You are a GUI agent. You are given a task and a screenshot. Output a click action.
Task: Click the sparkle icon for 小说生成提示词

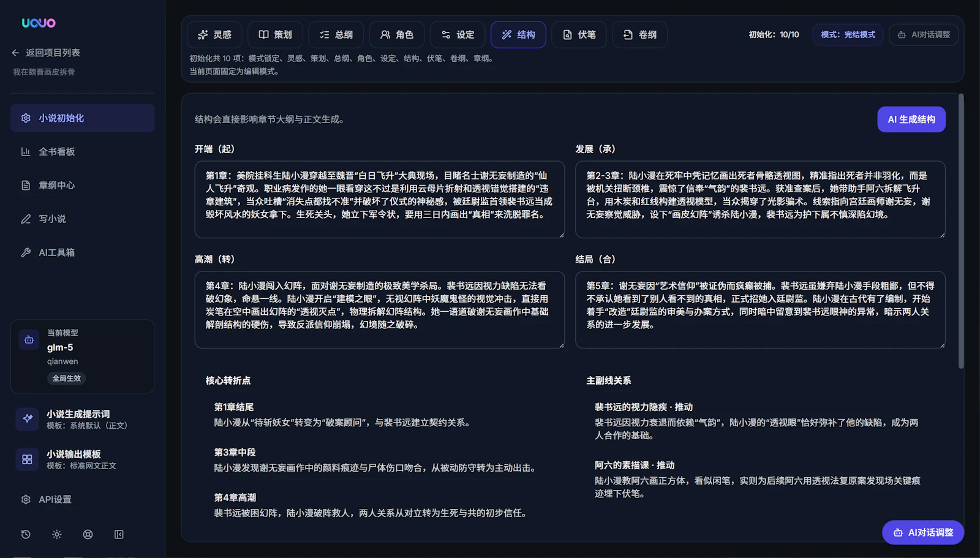click(27, 419)
